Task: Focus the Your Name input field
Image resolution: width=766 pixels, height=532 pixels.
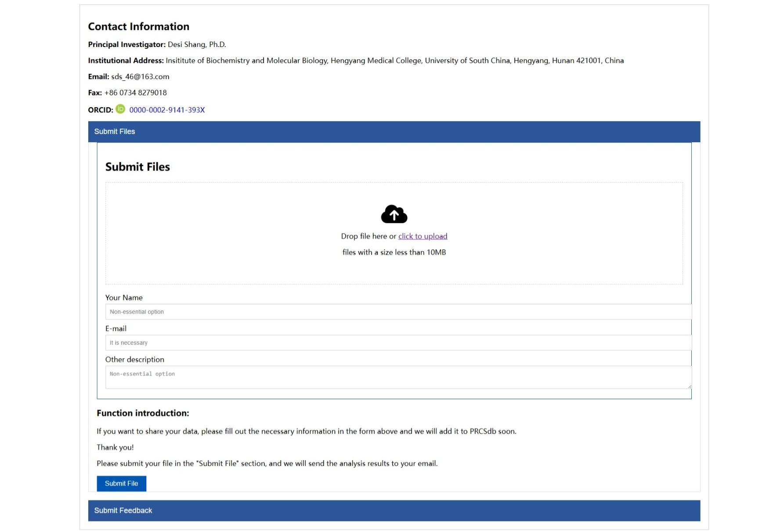Action: coord(398,312)
